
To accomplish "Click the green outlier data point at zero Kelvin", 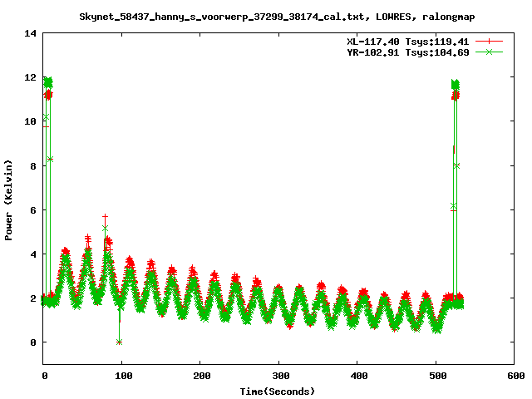I will (x=119, y=342).
